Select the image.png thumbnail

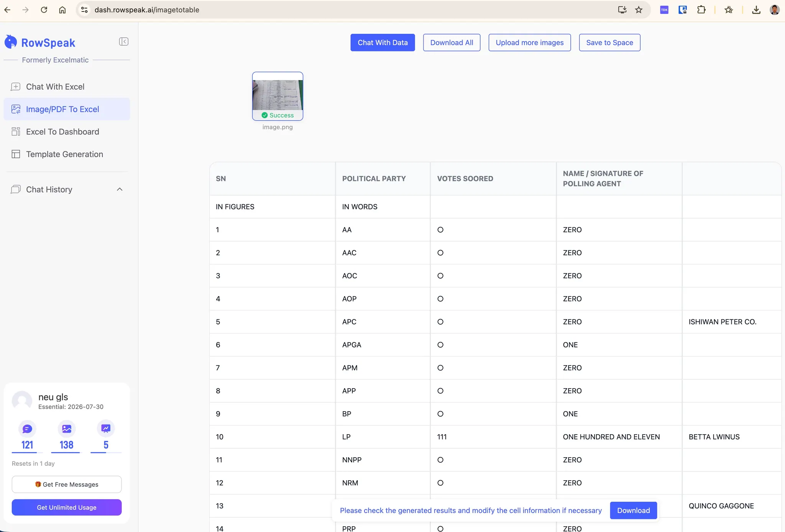pos(278,96)
